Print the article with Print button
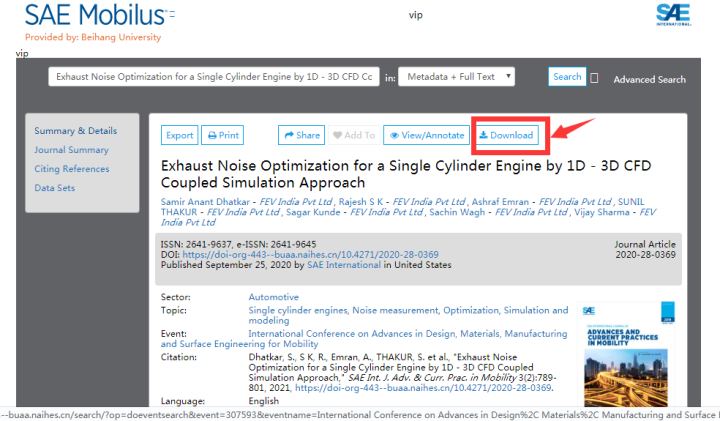This screenshot has height=421, width=720. pyautogui.click(x=223, y=135)
